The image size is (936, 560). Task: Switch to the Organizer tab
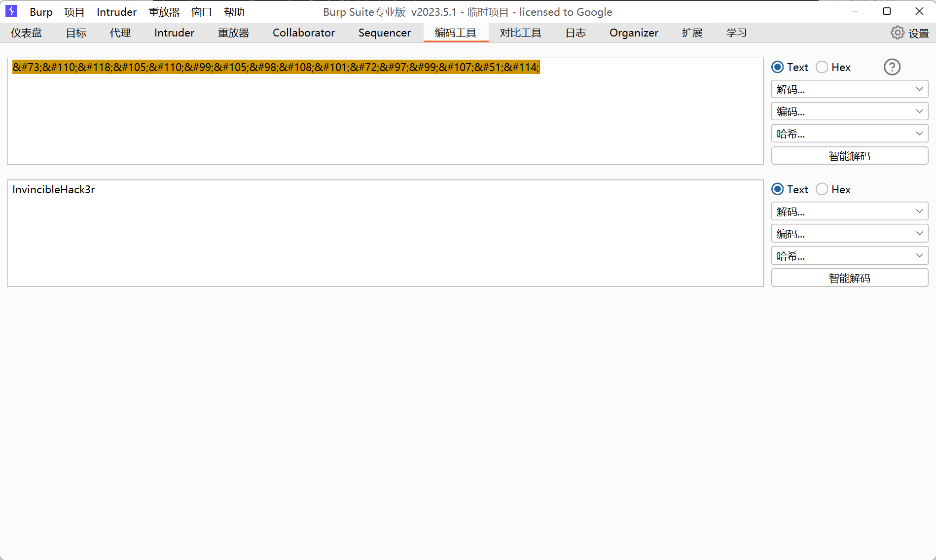(x=634, y=33)
